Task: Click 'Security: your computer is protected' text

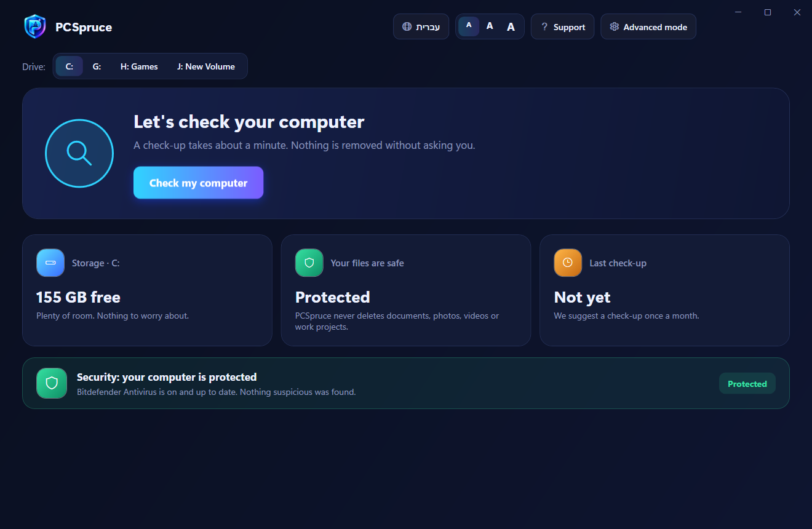Action: coord(167,377)
